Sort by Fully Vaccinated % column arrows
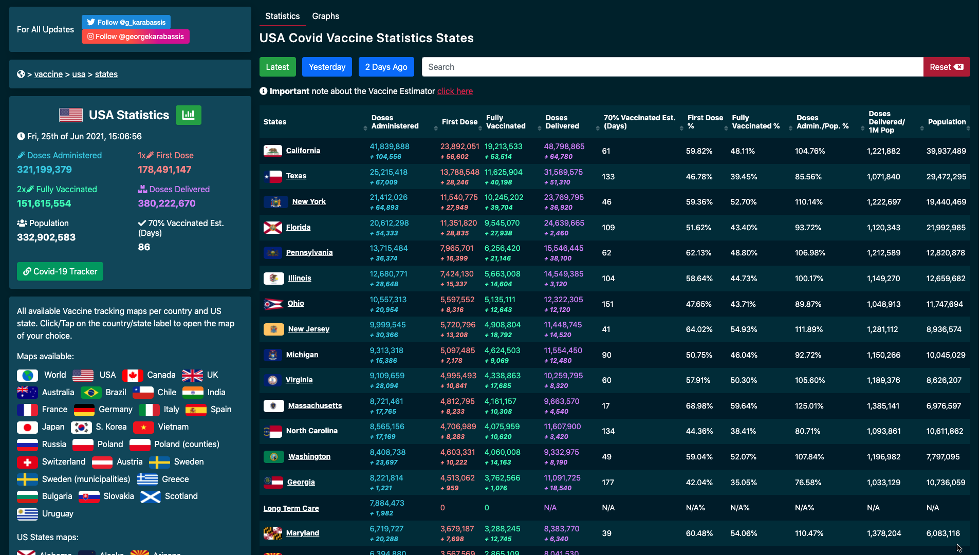 click(790, 128)
